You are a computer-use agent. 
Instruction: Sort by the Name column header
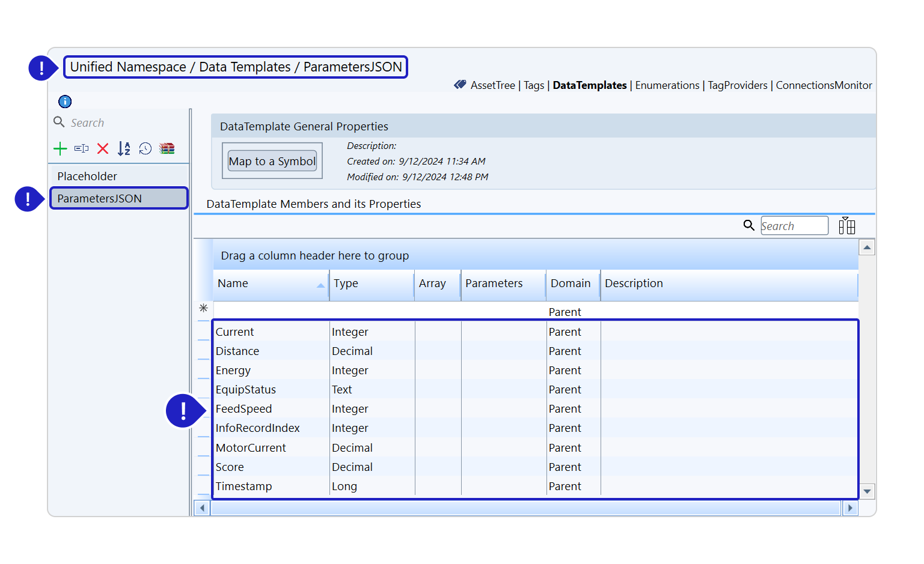[271, 284]
